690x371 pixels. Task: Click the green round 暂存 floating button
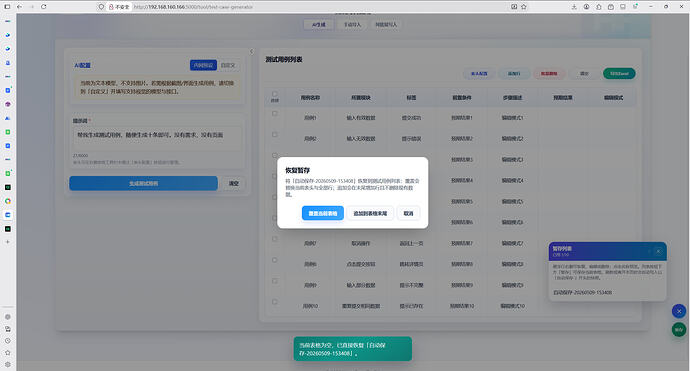(679, 330)
